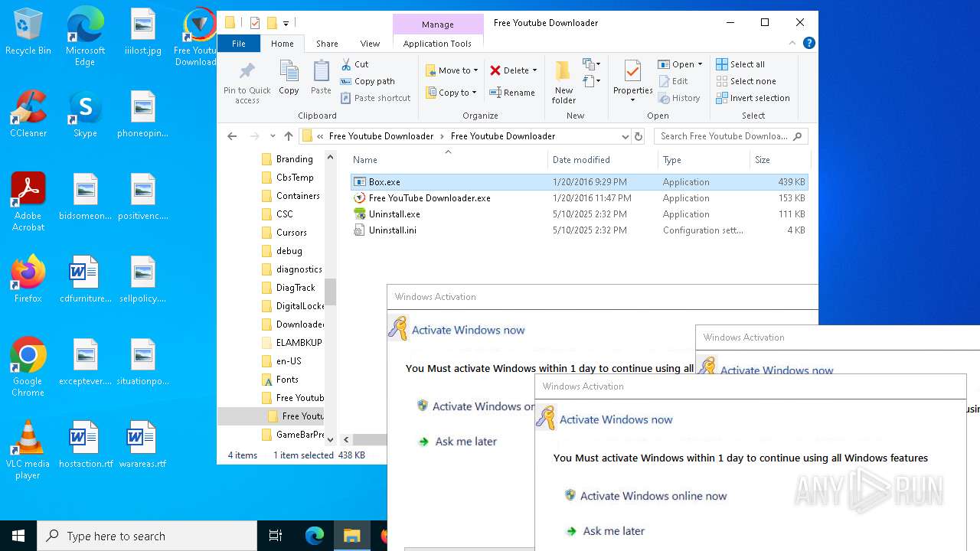The height and width of the screenshot is (551, 980).
Task: Expand the Open dropdown in ribbon
Action: [x=699, y=64]
